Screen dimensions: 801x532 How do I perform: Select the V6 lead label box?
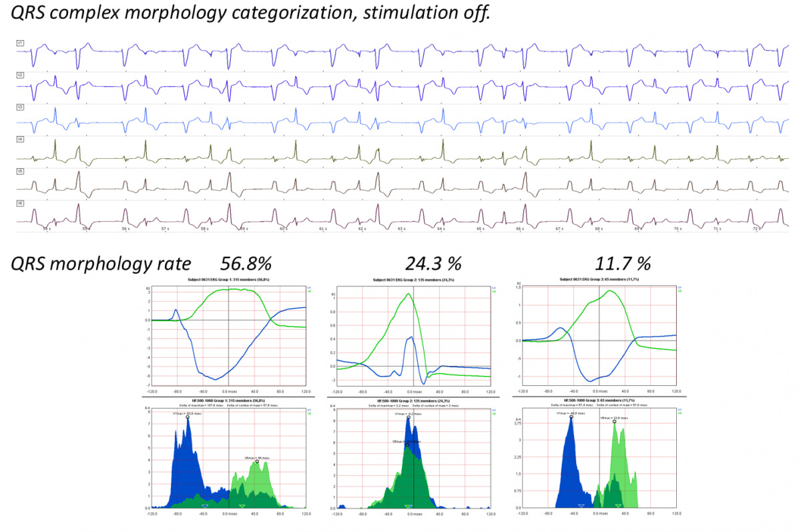[x=20, y=203]
